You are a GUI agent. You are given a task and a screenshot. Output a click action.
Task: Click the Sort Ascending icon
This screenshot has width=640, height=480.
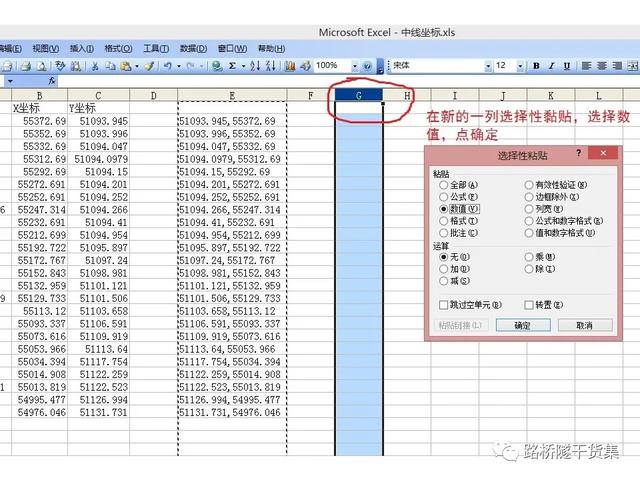pyautogui.click(x=255, y=66)
